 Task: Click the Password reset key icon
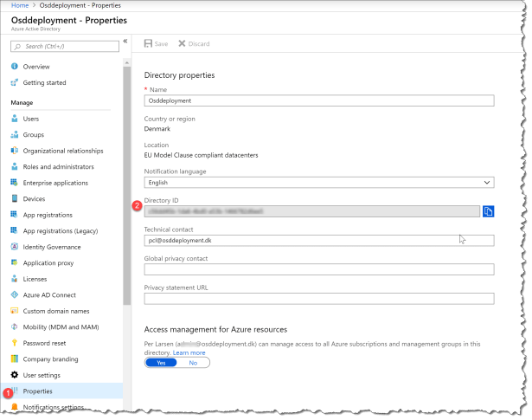pyautogui.click(x=15, y=343)
